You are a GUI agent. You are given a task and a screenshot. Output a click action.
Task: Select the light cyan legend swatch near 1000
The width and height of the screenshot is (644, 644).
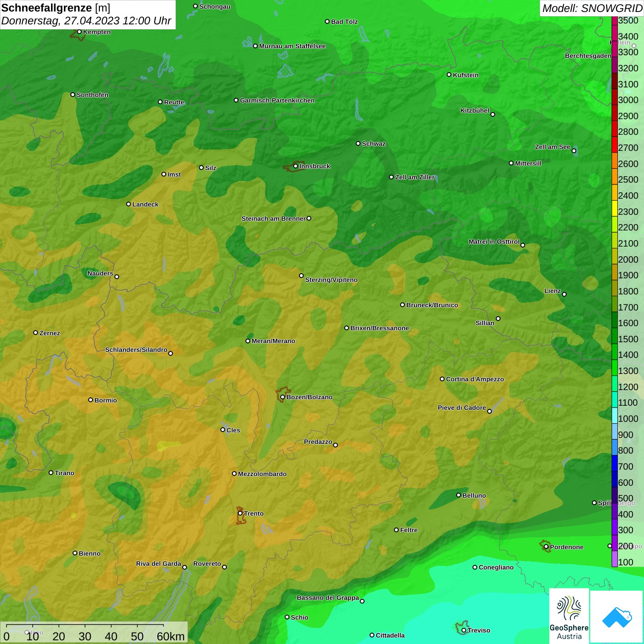point(615,415)
